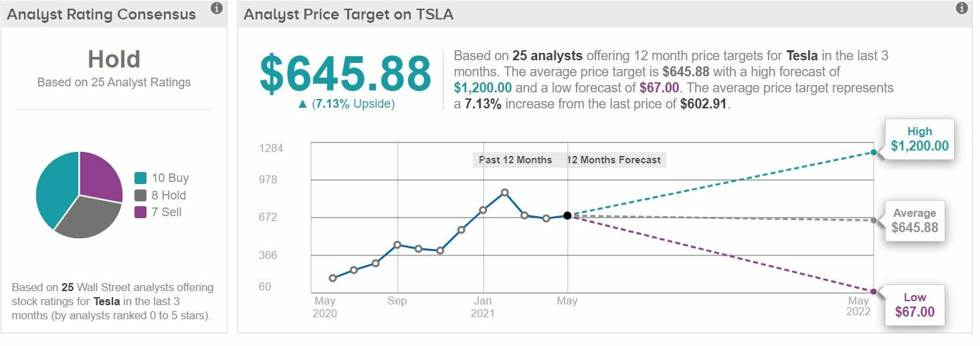Click the purple Sell legend swatch

point(140,212)
